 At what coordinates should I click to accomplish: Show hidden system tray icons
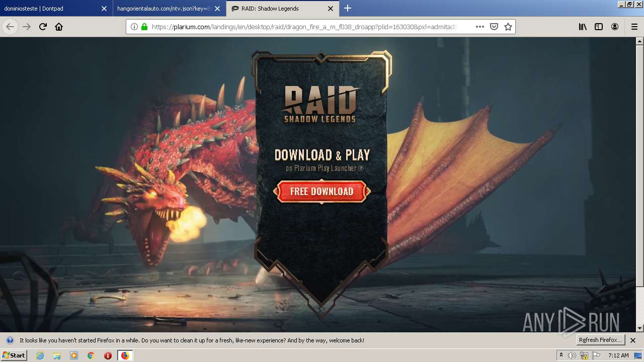pos(561,355)
